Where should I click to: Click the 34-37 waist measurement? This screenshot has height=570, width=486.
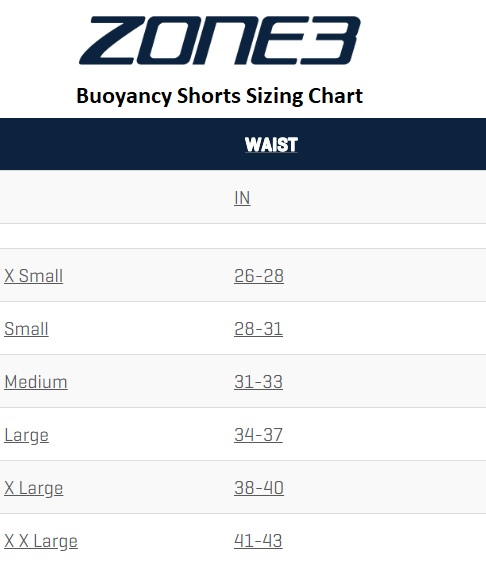(258, 435)
